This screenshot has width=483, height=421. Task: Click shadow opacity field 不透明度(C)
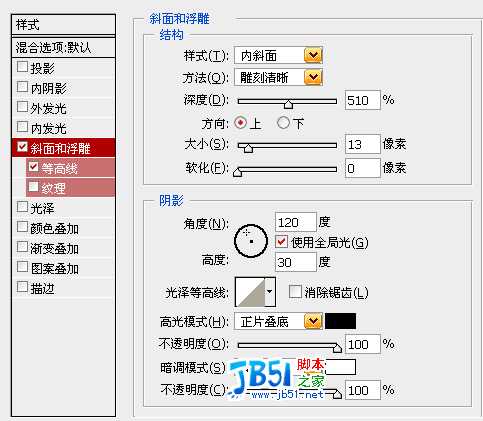[363, 390]
